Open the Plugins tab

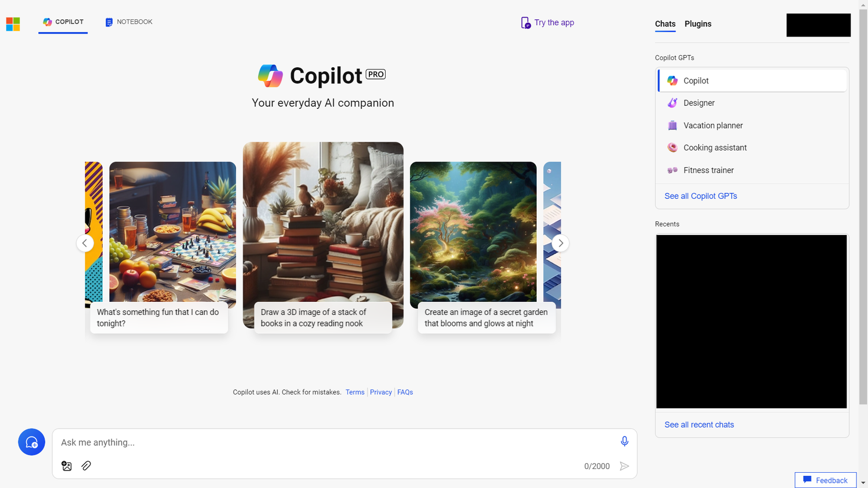[698, 24]
